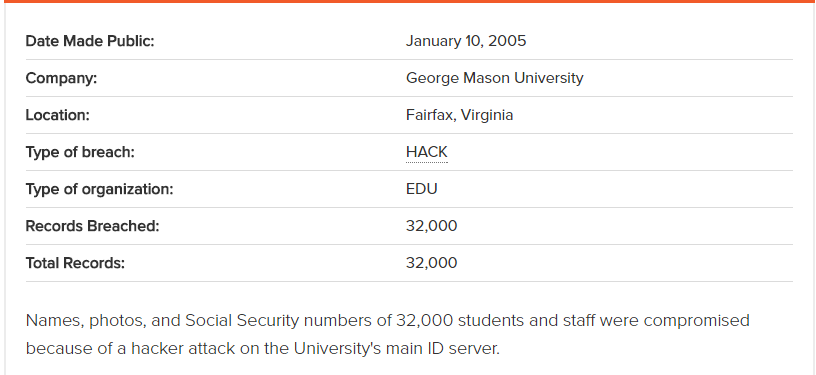Click the 'Type of breach:' label
The height and width of the screenshot is (375, 816).
coord(80,152)
